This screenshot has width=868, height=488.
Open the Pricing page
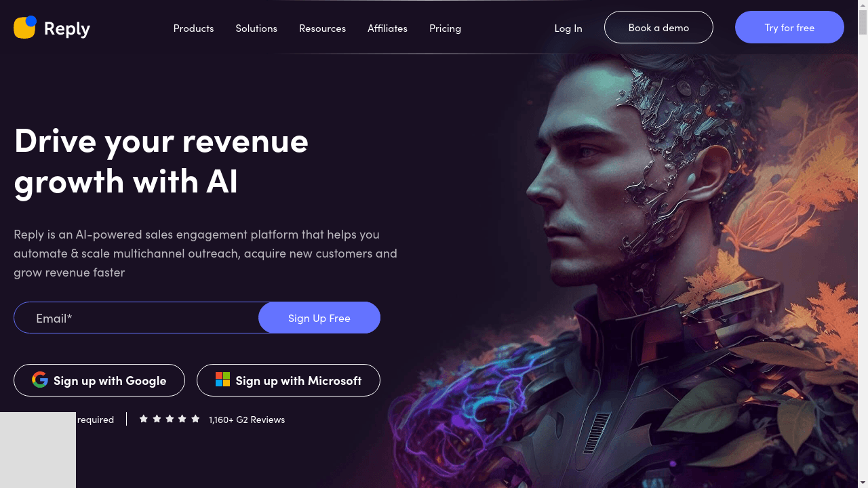click(x=445, y=28)
